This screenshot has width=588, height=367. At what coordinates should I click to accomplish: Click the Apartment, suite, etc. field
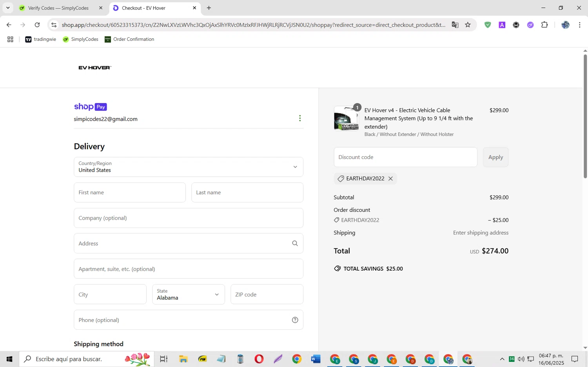tap(189, 269)
